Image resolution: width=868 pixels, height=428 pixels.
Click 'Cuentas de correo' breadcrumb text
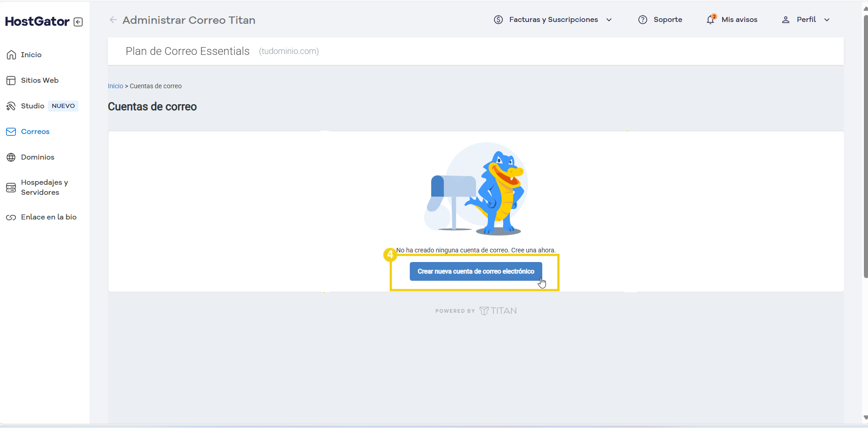click(156, 86)
